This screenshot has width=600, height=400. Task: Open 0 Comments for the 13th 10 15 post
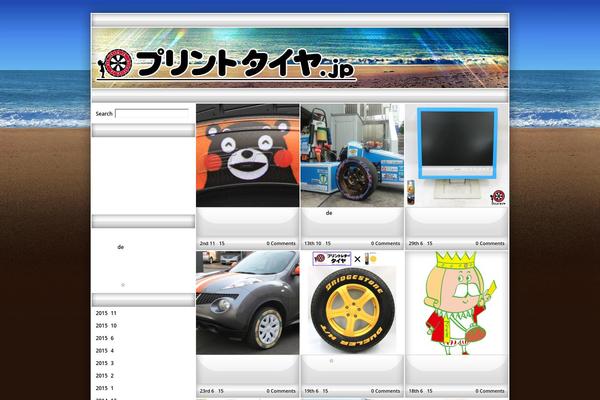tap(385, 243)
